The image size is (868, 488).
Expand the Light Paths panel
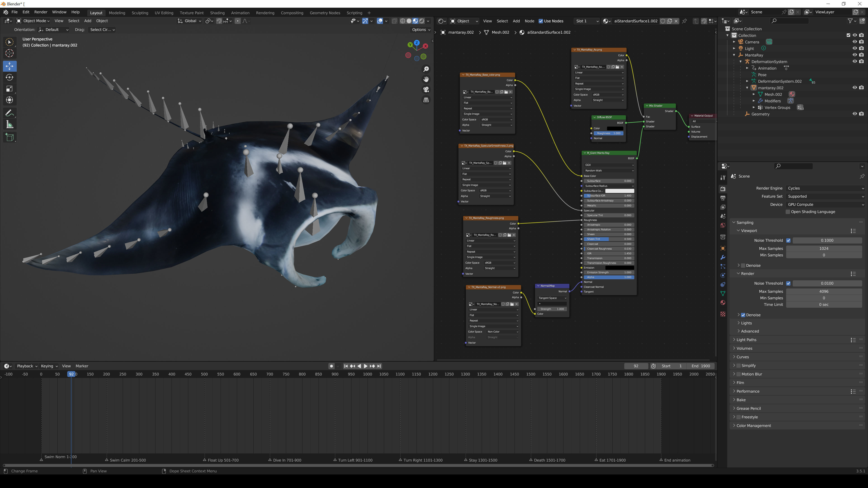pos(746,340)
